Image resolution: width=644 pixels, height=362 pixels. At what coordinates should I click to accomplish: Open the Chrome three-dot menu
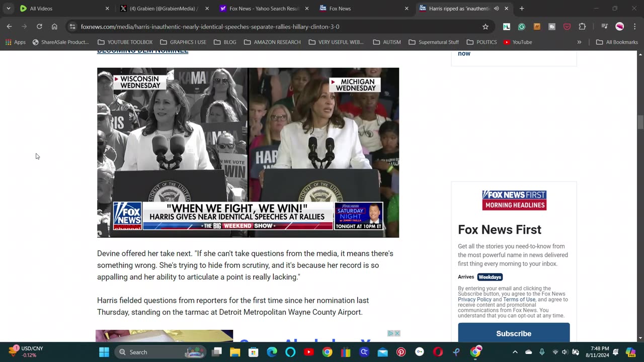click(634, 27)
